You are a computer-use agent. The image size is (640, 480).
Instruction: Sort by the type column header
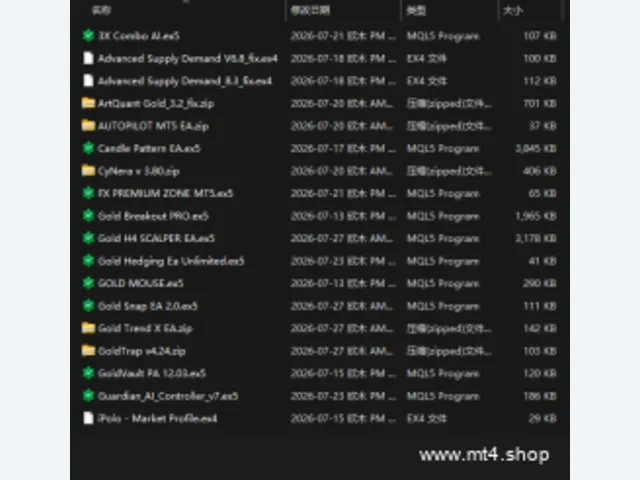[416, 10]
